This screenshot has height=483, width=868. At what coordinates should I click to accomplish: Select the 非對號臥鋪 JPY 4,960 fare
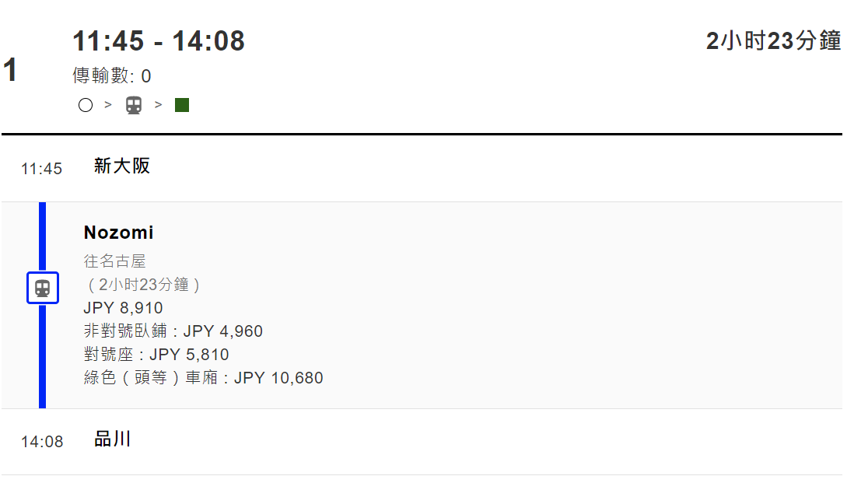tap(173, 331)
